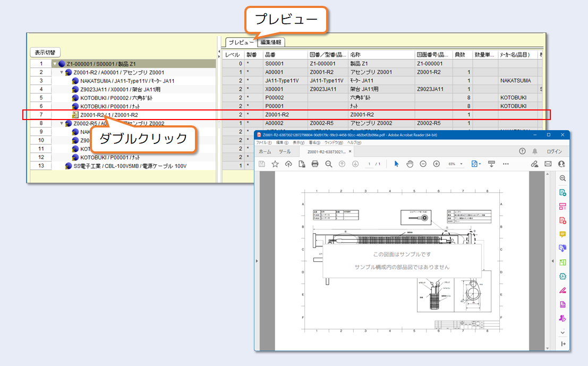Switch to the 編集情報 tab

click(x=271, y=42)
